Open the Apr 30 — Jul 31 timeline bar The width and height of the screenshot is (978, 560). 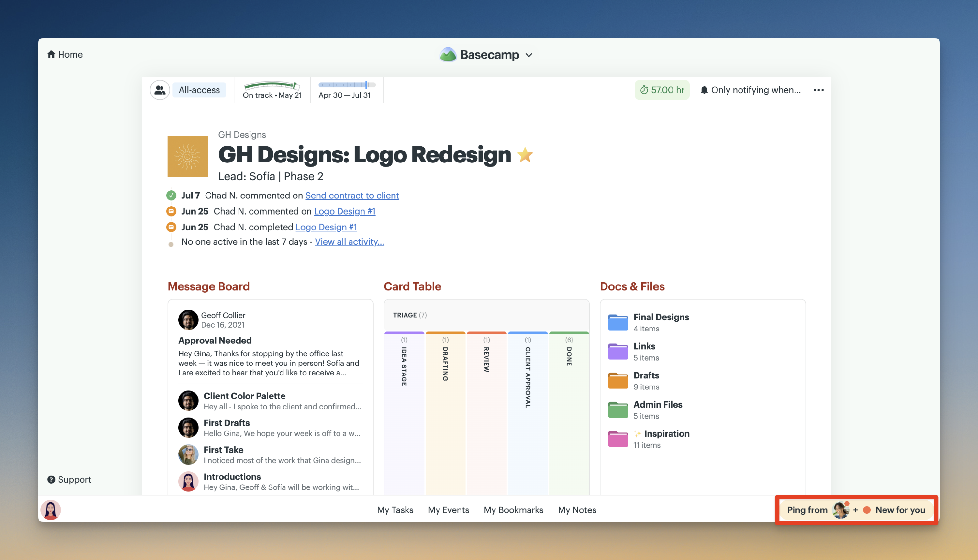[x=347, y=90]
